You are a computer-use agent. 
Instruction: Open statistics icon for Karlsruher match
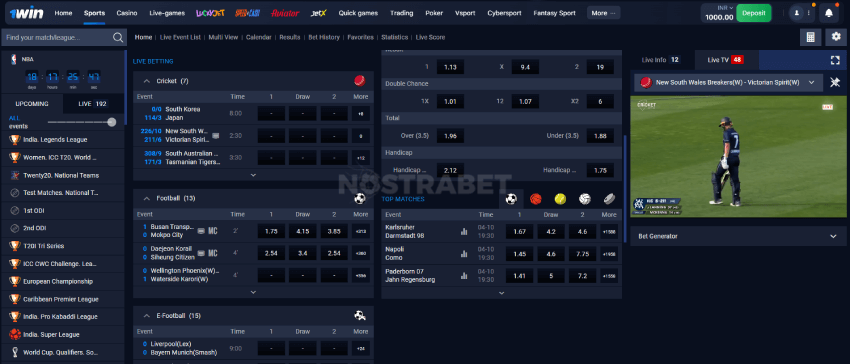(464, 232)
